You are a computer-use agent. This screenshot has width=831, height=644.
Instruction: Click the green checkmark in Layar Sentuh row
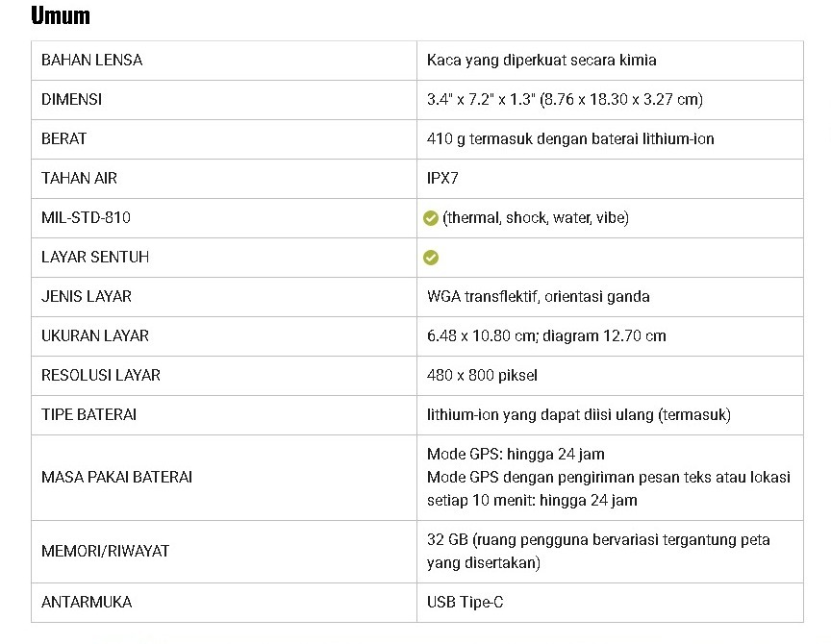pos(431,258)
